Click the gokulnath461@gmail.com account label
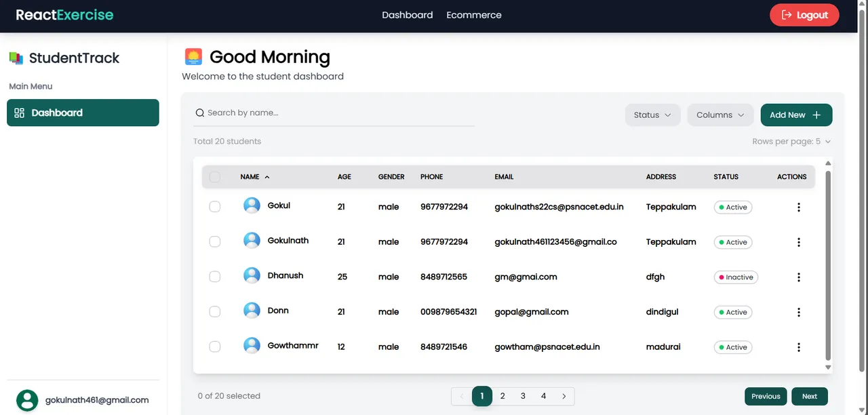Image resolution: width=868 pixels, height=415 pixels. click(97, 400)
